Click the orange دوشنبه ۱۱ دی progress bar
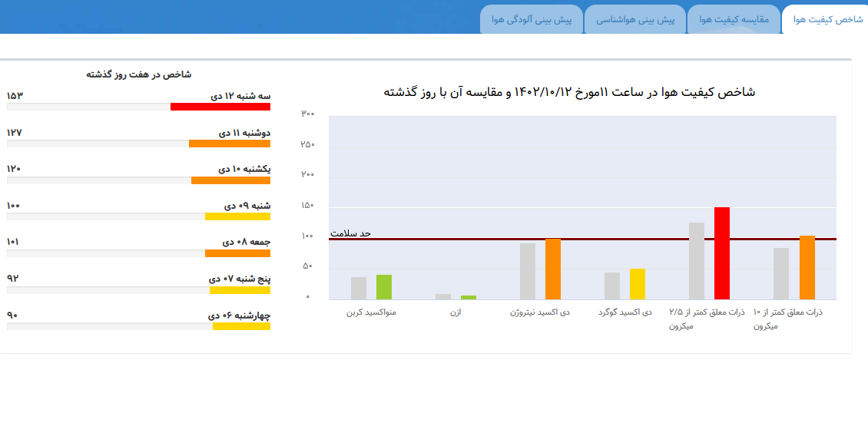868x436 pixels. point(230,144)
